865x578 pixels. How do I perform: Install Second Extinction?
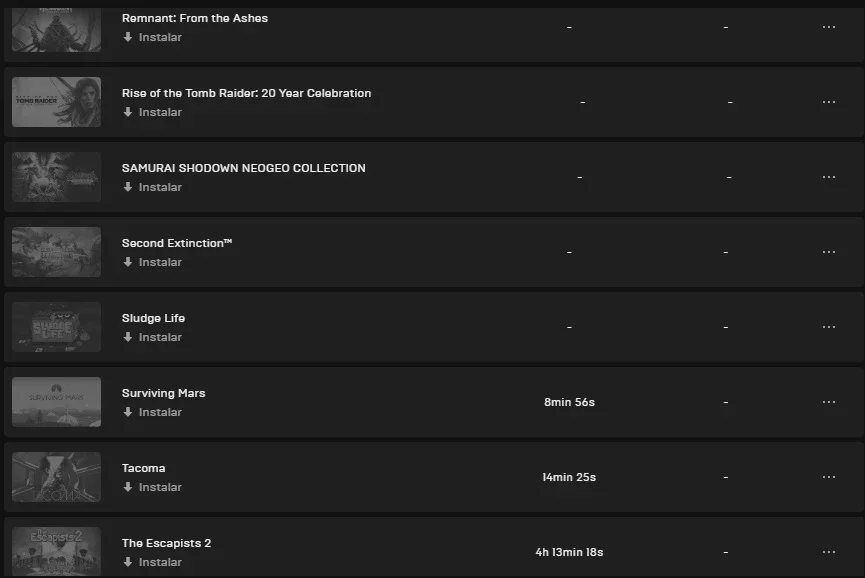coord(152,262)
